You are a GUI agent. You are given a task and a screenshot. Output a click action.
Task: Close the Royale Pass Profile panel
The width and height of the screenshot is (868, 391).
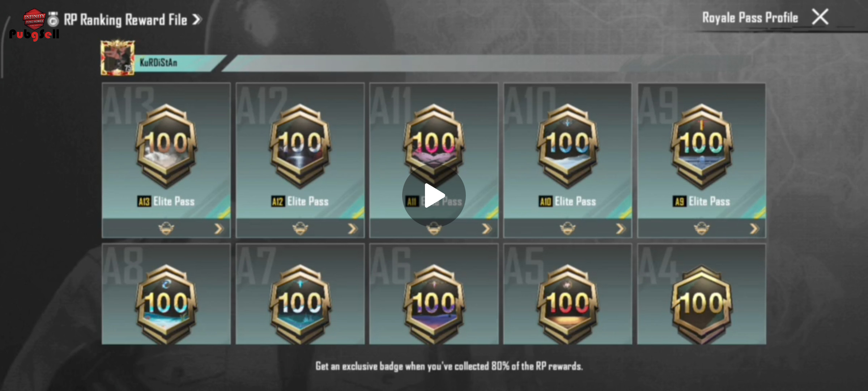point(820,17)
